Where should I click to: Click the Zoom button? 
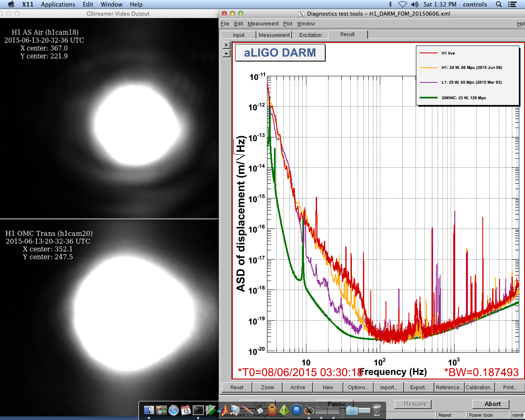pos(267,387)
